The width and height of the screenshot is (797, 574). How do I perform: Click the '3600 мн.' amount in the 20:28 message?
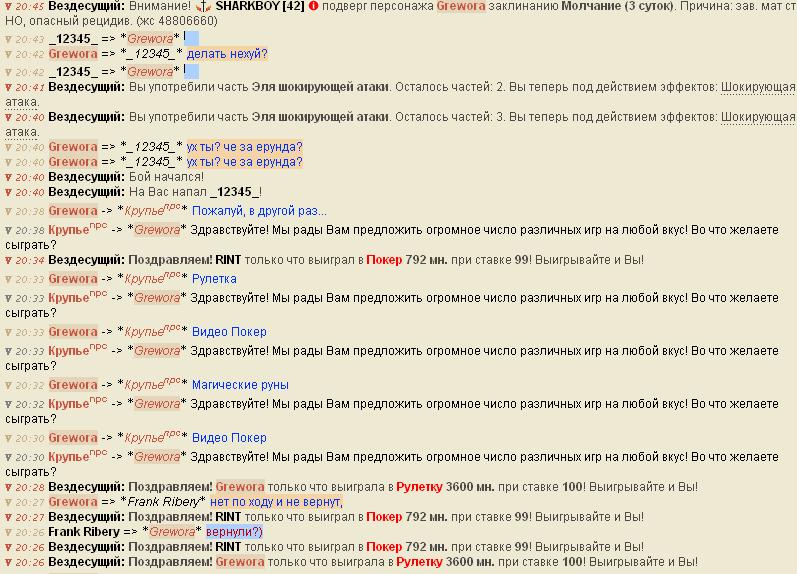pyautogui.click(x=470, y=487)
